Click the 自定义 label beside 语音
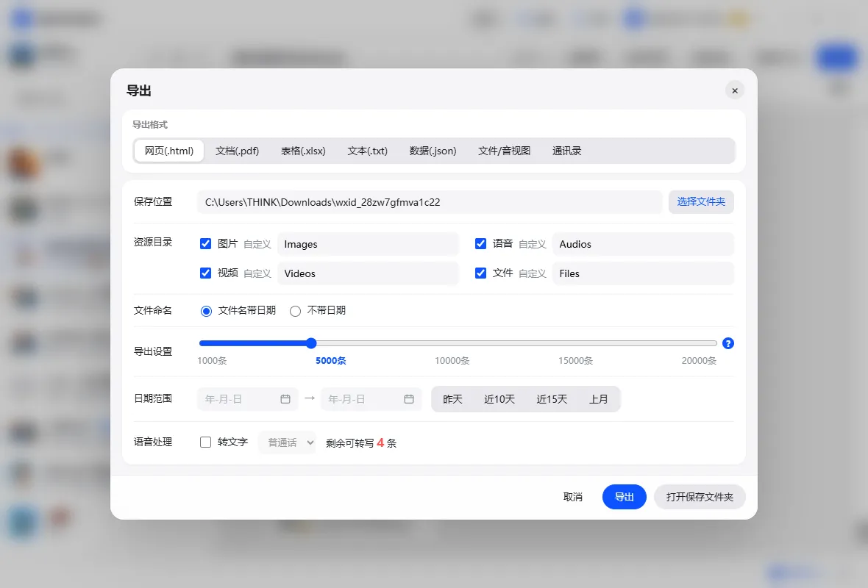This screenshot has height=588, width=868. pyautogui.click(x=533, y=244)
